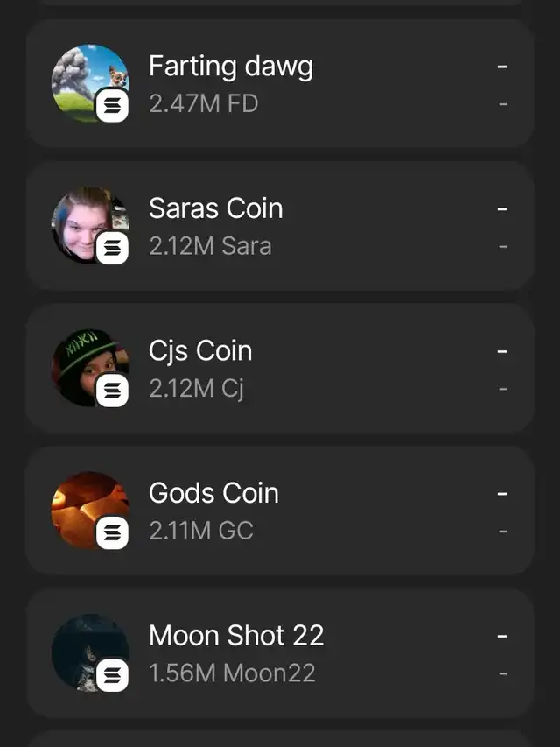
Task: Click Solana badge on Gods Coin
Action: [x=112, y=532]
